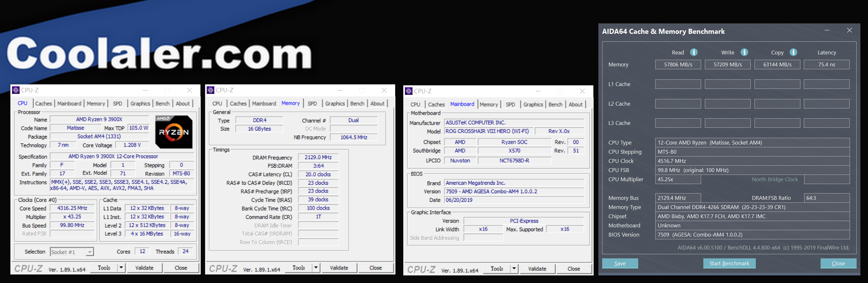
Task: Close the AIDA64 window with X icon
Action: [x=849, y=31]
